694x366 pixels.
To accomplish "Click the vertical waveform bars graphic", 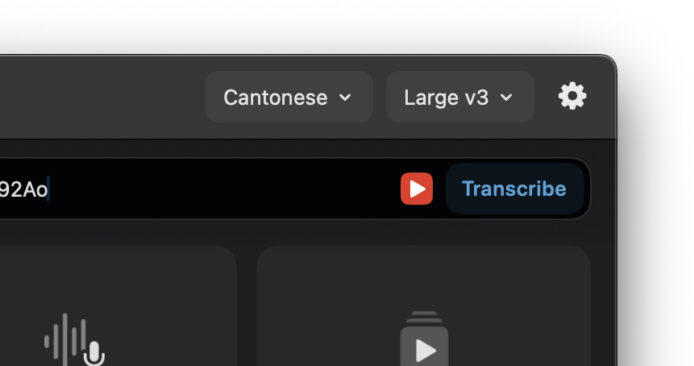I will [x=66, y=339].
